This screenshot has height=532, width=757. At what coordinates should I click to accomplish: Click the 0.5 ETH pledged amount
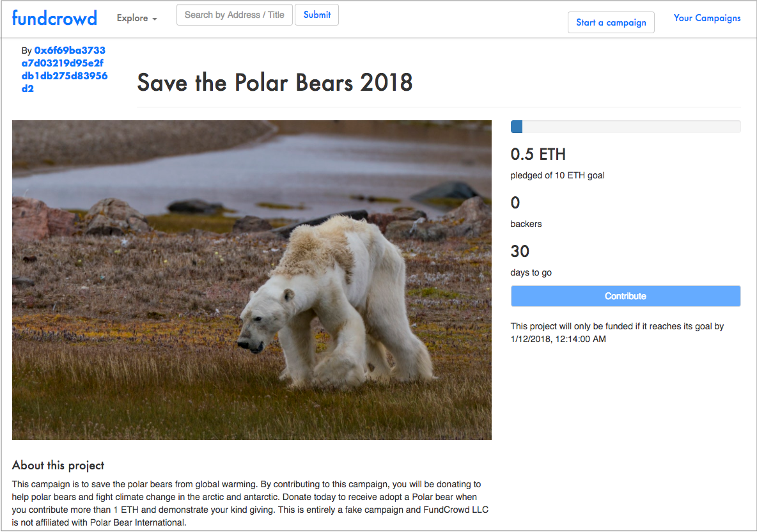point(538,154)
